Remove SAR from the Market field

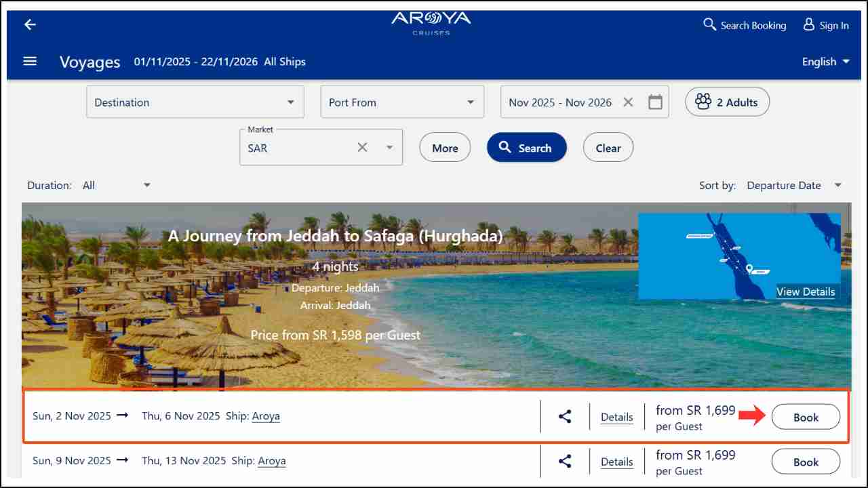pyautogui.click(x=362, y=146)
